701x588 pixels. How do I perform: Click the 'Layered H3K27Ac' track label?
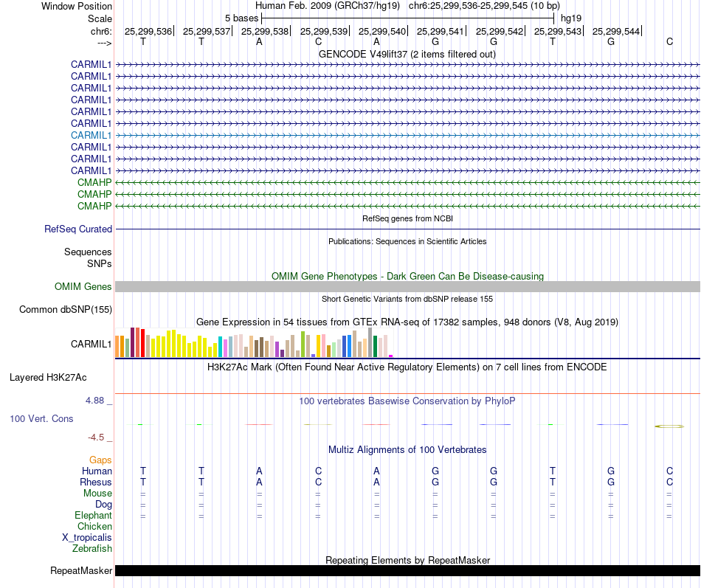tap(48, 378)
